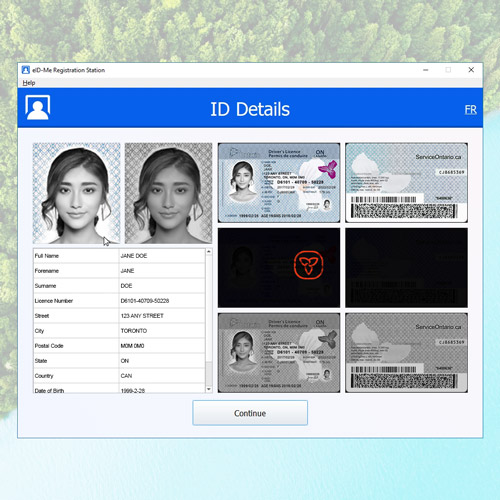
Task: Click scrollbar up arrow in details table
Action: click(x=209, y=252)
